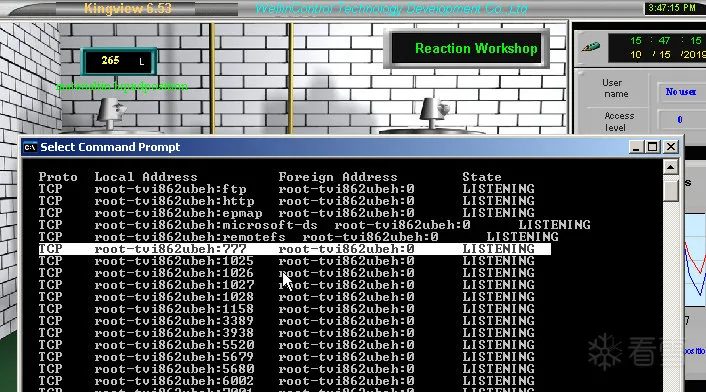706x392 pixels.
Task: Click the Local Address column header
Action: [x=146, y=177]
